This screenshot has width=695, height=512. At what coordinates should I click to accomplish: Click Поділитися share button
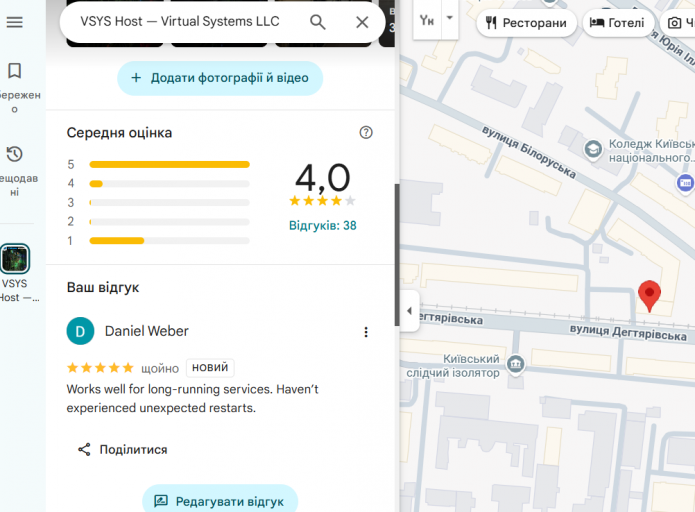pos(122,449)
